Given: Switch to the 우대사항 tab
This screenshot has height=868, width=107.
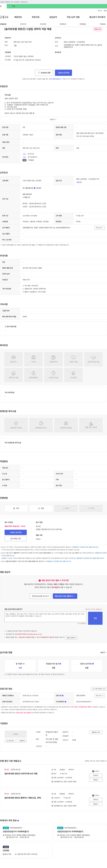Looking at the screenshot, I should point(43,24).
